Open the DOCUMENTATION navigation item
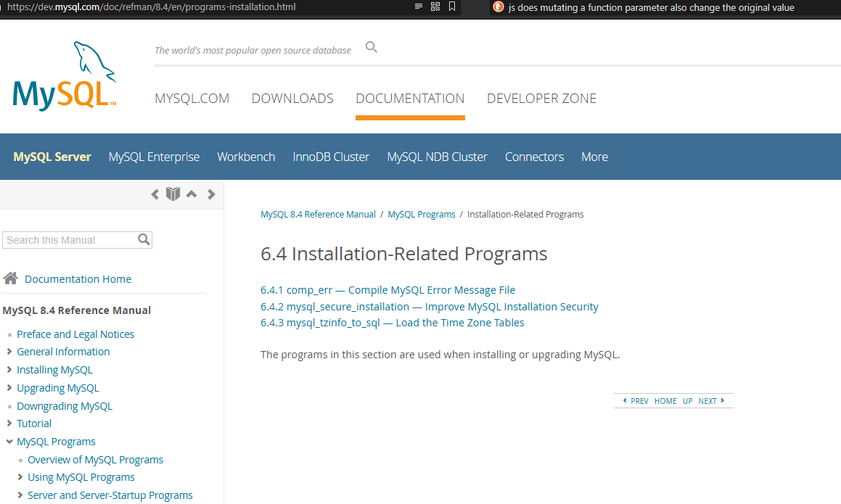Screen dimensions: 841x504 410,98
